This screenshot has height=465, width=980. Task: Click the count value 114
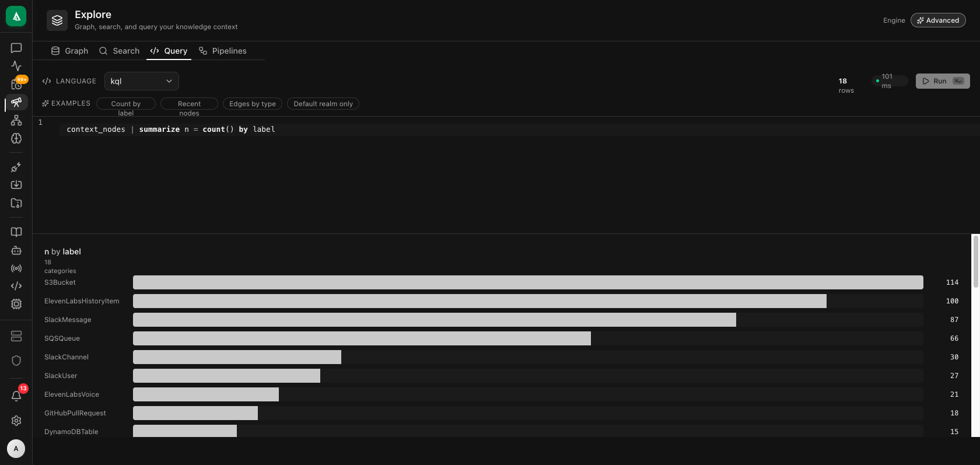pyautogui.click(x=952, y=282)
